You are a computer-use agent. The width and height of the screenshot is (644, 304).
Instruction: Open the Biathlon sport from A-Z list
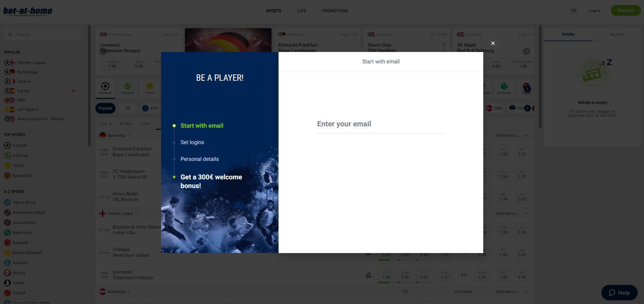point(19,262)
